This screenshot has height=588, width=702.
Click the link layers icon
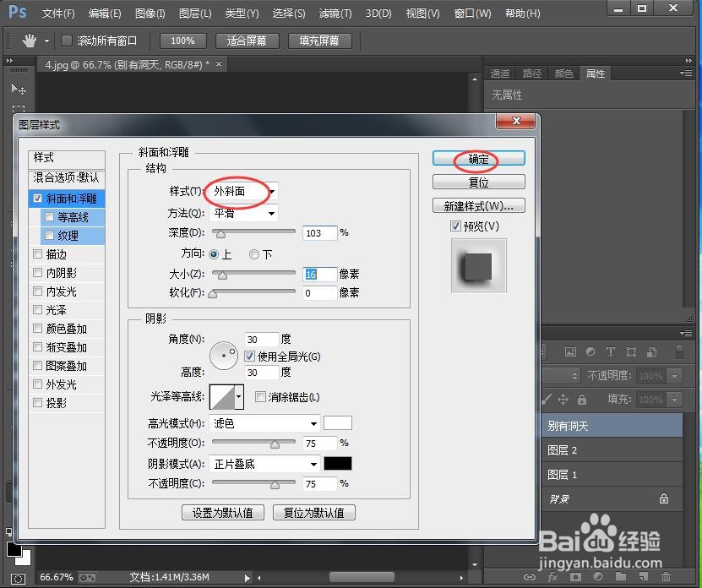(x=530, y=577)
